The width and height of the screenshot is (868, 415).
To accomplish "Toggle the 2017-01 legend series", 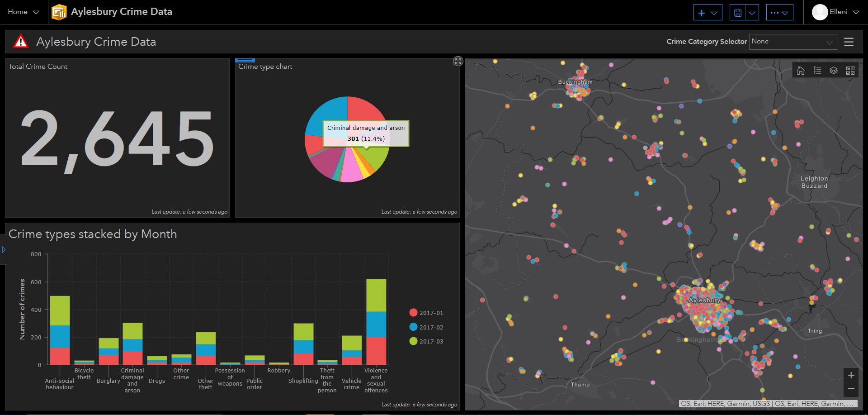I will pyautogui.click(x=426, y=313).
